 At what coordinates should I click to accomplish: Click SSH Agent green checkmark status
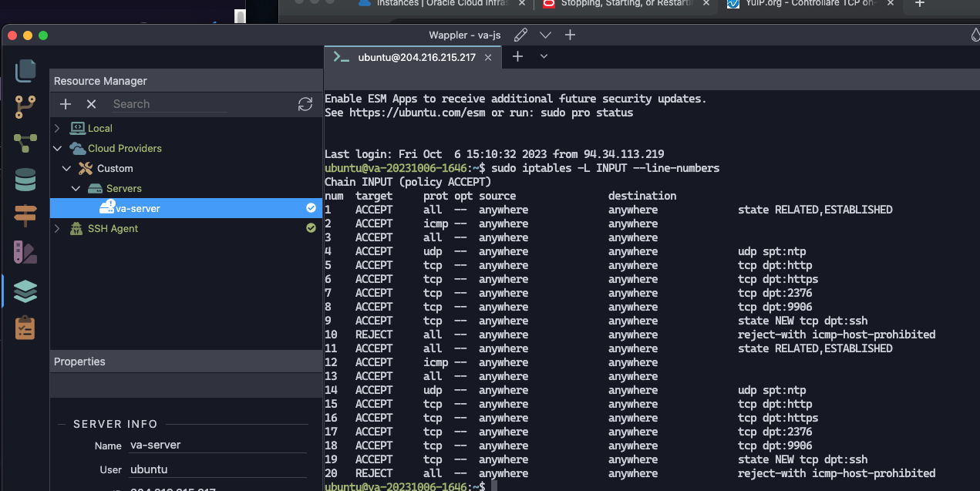pyautogui.click(x=311, y=228)
